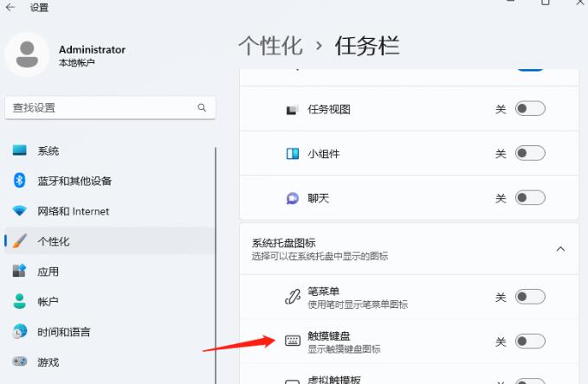Click the 个性化 paintbrush icon

click(20, 241)
